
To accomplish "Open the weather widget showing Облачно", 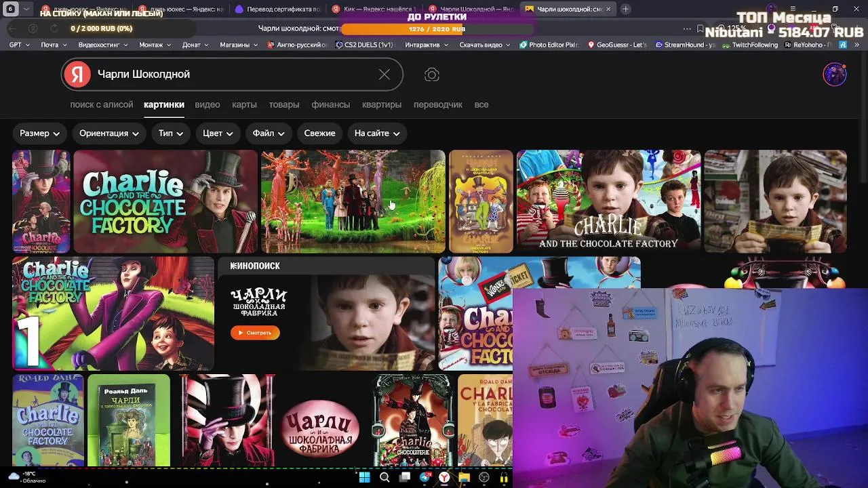I will coord(27,477).
